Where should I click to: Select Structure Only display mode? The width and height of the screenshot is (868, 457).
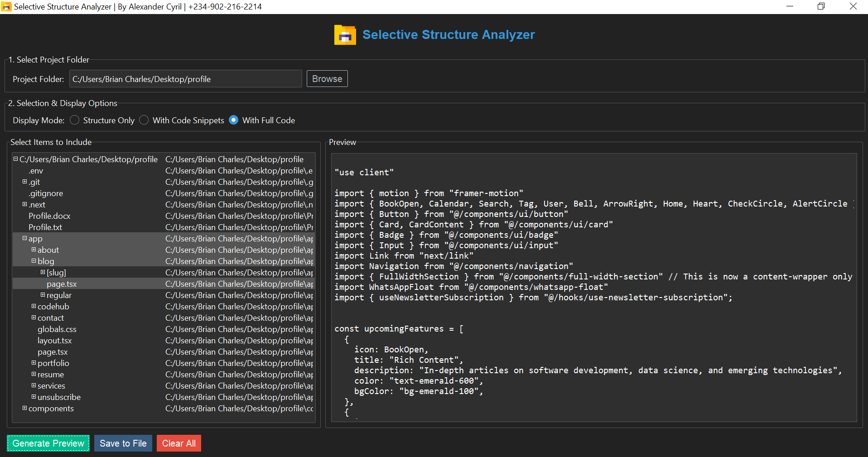click(x=75, y=120)
